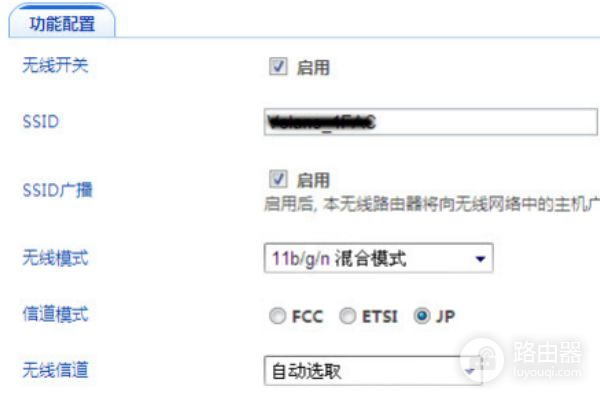Click the SSID广播 label
Screen dimensions: 600x400
point(57,190)
